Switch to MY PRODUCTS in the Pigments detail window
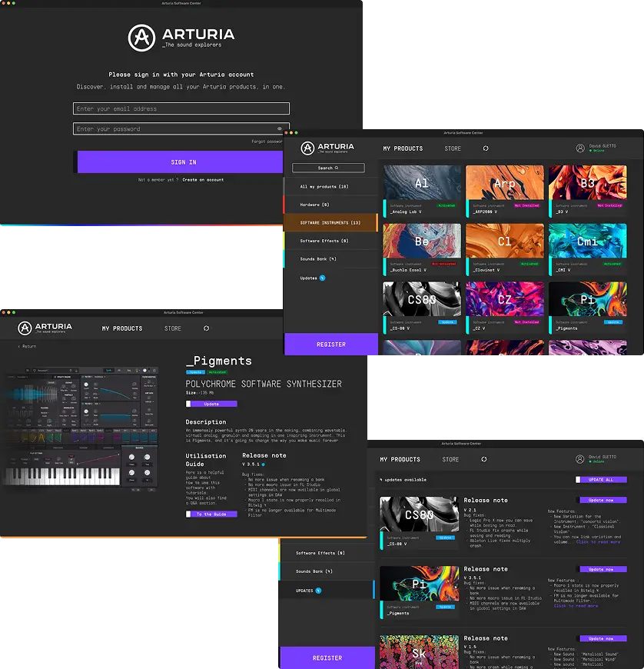The height and width of the screenshot is (669, 644). (x=122, y=328)
